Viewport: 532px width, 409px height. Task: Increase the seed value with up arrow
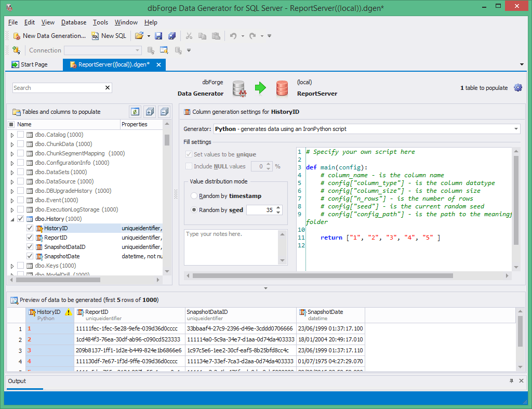(x=278, y=207)
